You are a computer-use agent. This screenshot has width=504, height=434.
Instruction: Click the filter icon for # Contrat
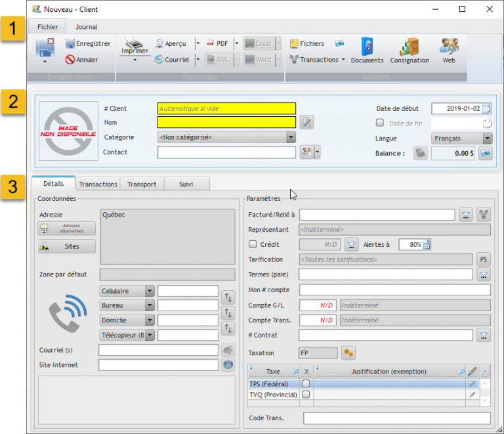coord(484,336)
